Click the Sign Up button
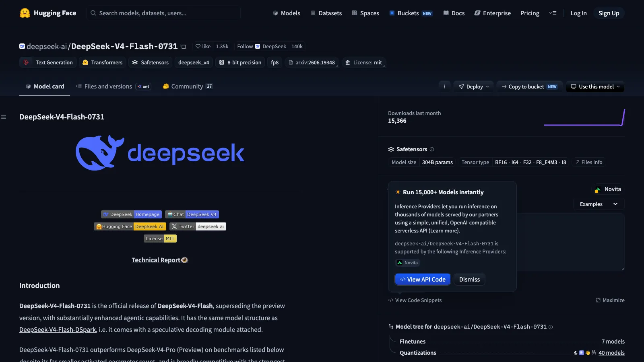The image size is (644, 362). pyautogui.click(x=609, y=13)
